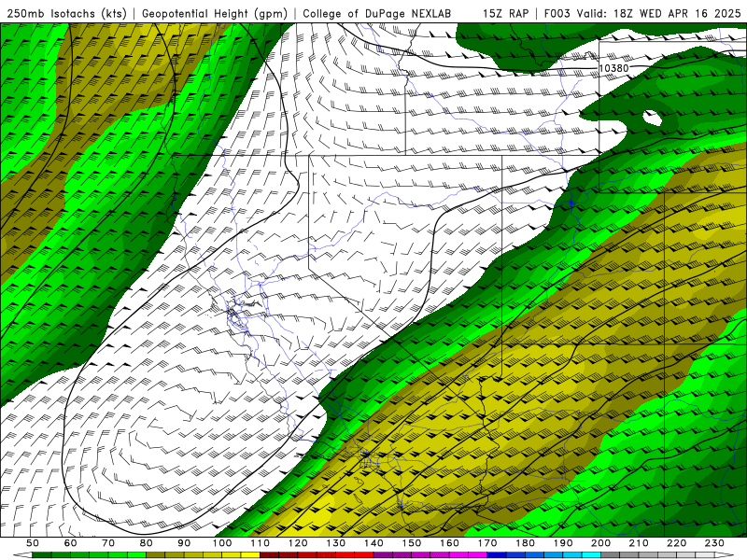Click the "Valid: 18Z WED APR 16 2025" text
The image size is (747, 560).
click(x=659, y=13)
